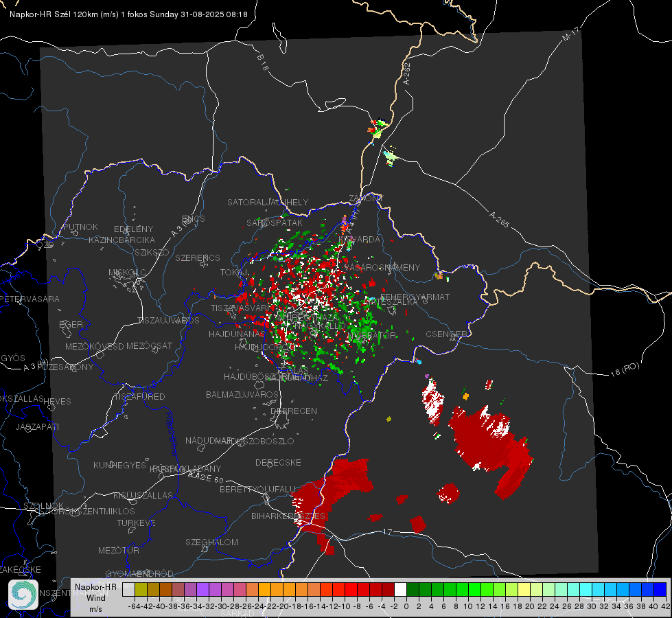This screenshot has width=672, height=618.
Task: Click the KUNHEGYES label
Action: [119, 466]
